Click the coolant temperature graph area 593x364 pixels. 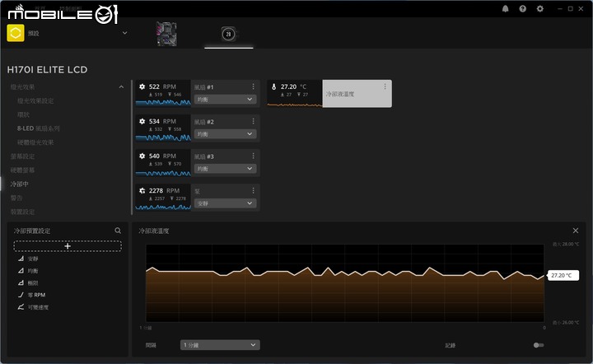(345, 283)
